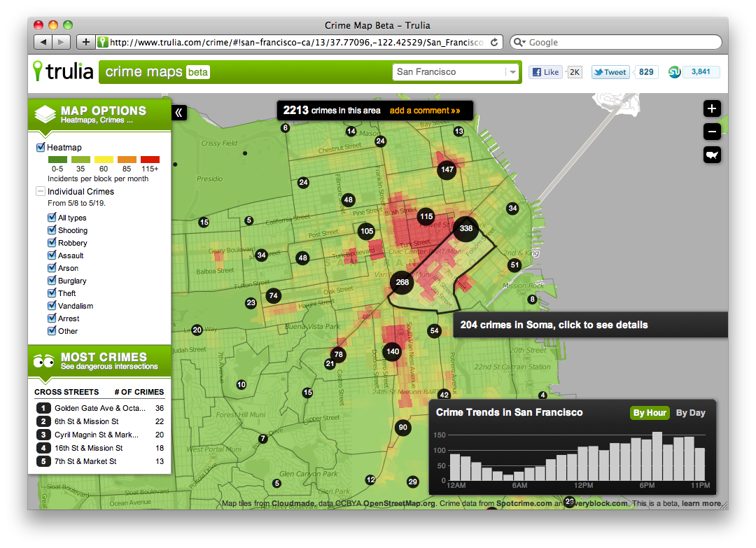The width and height of the screenshot is (756, 548).
Task: Click the StumbleUpon share icon
Action: click(x=673, y=71)
